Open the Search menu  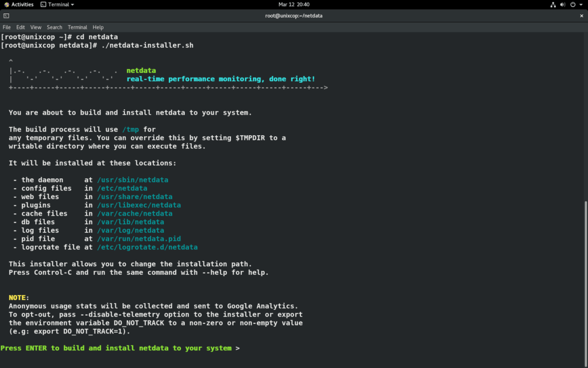pos(55,28)
